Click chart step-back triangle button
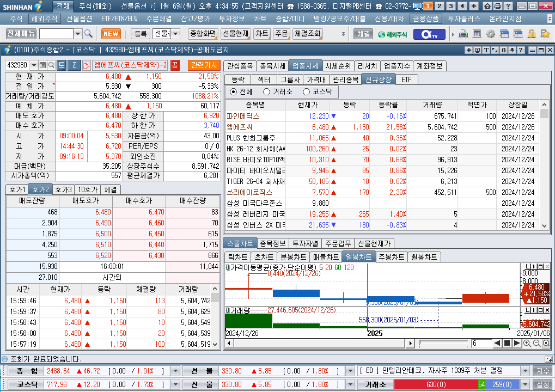The height and width of the screenshot is (392, 555). [497, 343]
